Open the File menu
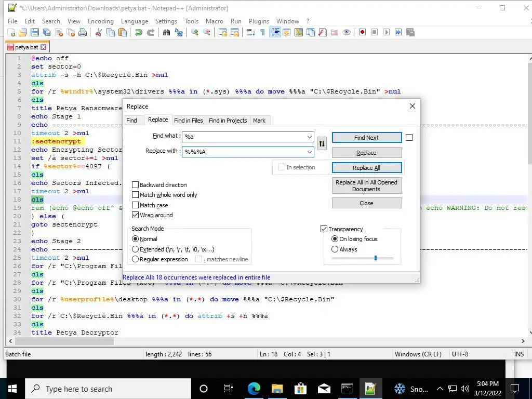This screenshot has height=399, width=532. 12,21
